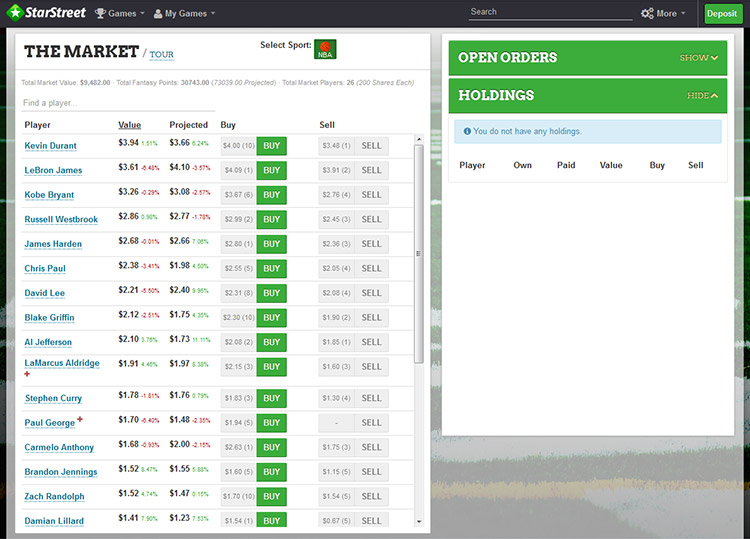Viewport: 750px width, 539px height.
Task: Click the trophy icon beside Games
Action: (100, 13)
